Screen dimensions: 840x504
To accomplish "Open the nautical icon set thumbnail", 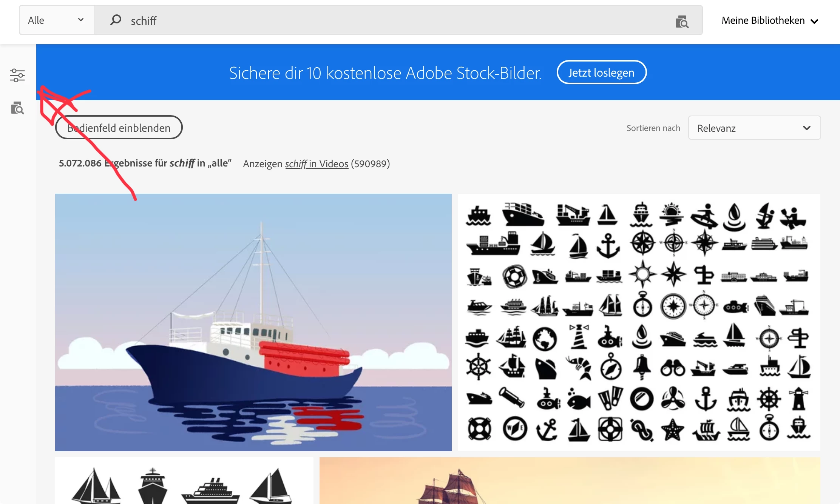I will 639,322.
